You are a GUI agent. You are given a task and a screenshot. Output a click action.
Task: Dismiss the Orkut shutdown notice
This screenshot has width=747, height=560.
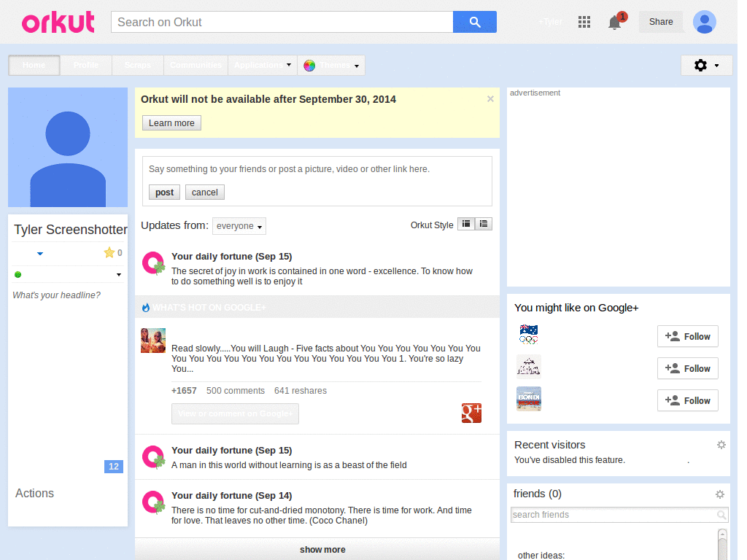click(x=490, y=99)
